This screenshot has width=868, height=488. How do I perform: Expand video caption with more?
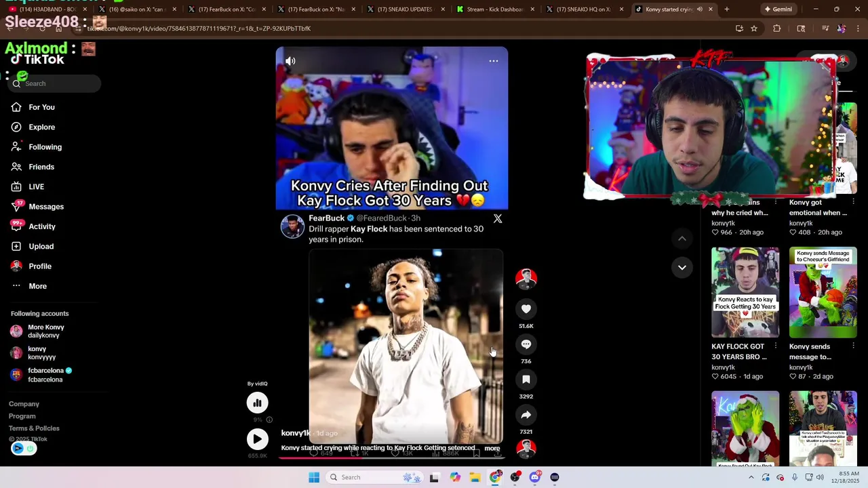pos(492,448)
